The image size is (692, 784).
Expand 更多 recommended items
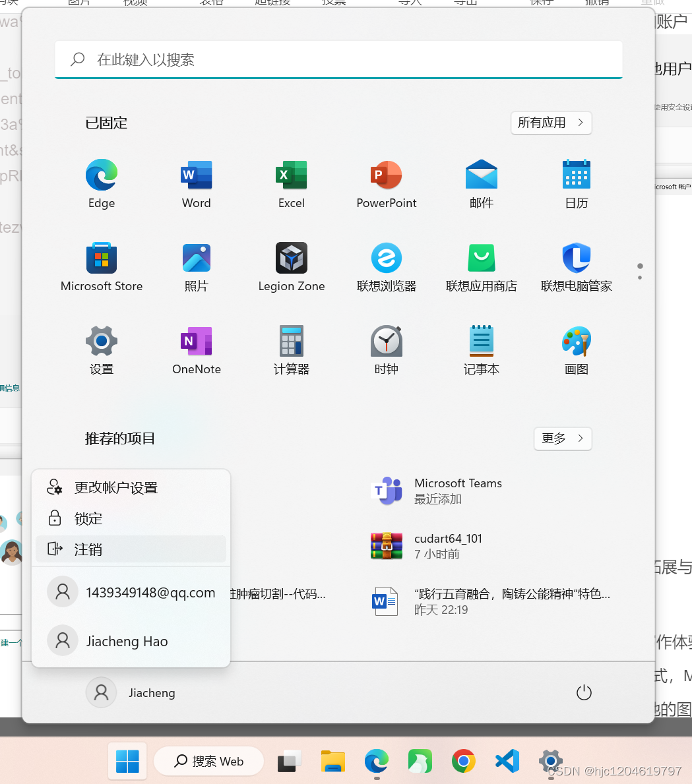(x=563, y=438)
